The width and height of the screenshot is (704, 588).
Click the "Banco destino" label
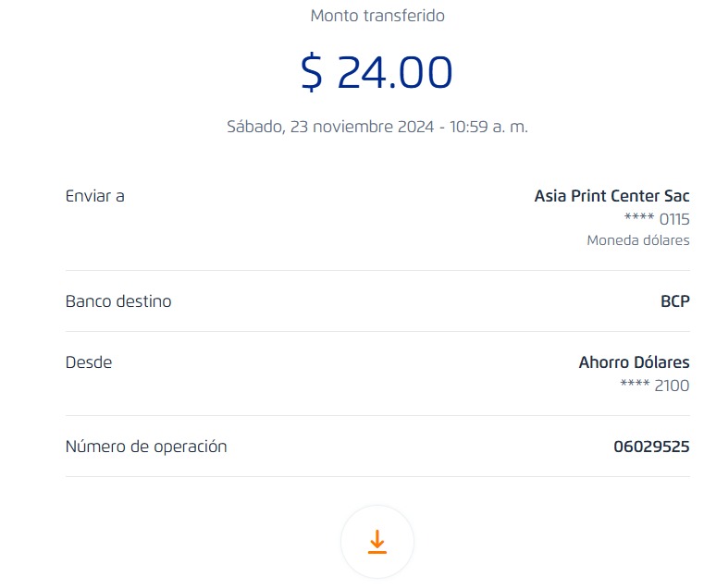118,301
